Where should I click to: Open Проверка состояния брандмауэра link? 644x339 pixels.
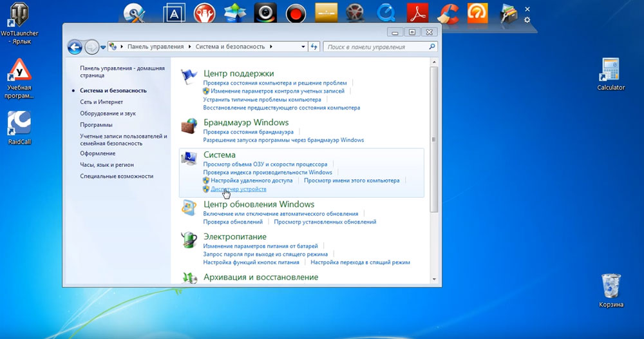(x=248, y=132)
